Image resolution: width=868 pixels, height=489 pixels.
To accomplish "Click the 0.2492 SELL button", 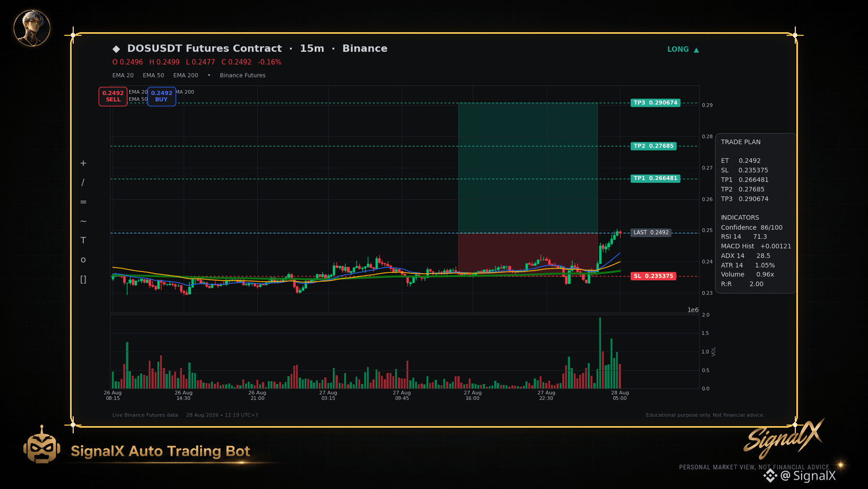I will (x=113, y=96).
